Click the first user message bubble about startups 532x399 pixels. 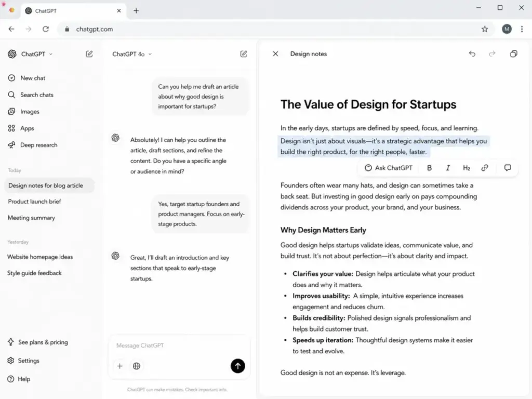[200, 96]
